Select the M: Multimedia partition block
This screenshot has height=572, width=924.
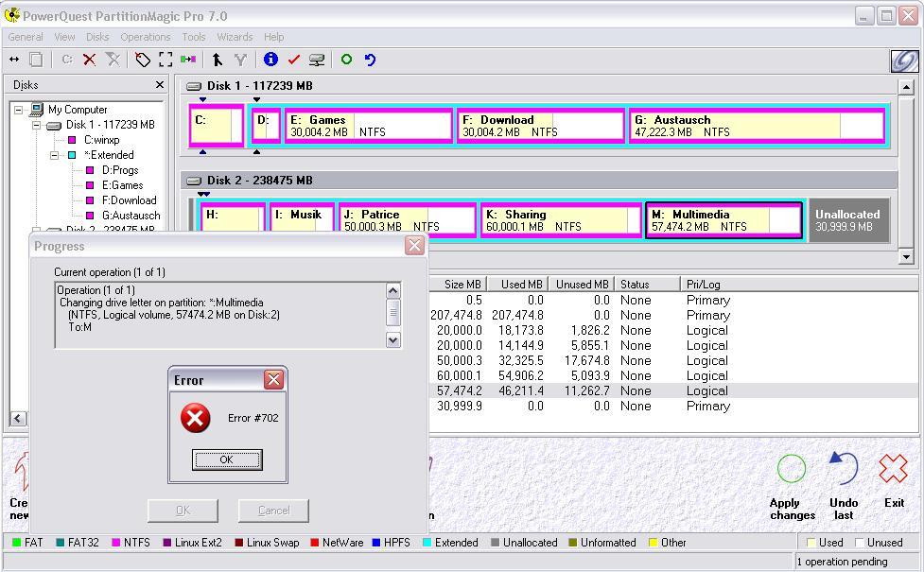[x=724, y=220]
